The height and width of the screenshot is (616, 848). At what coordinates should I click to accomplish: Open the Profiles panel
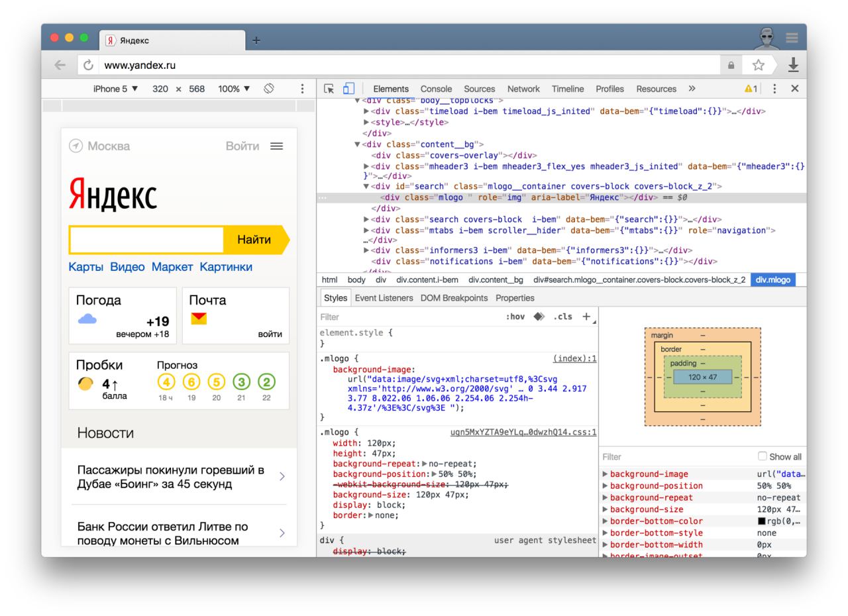(609, 89)
